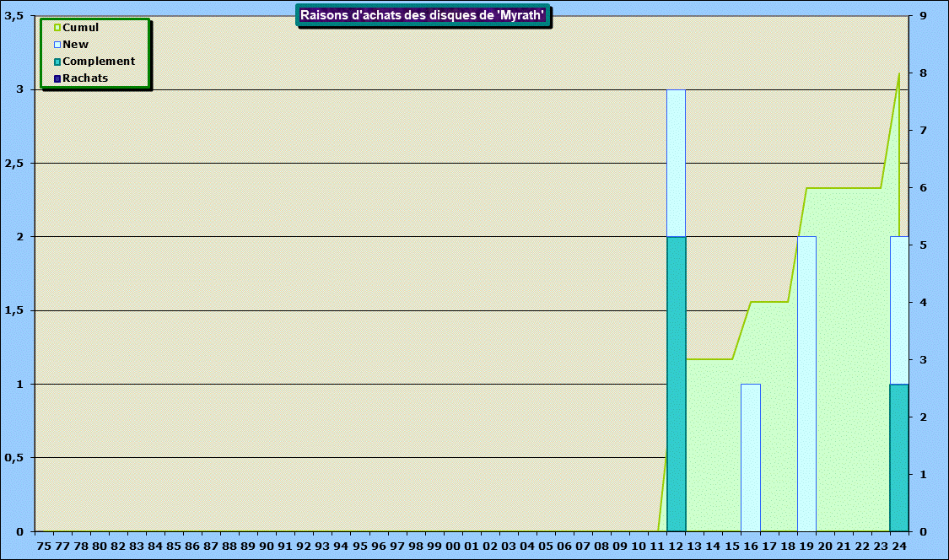The width and height of the screenshot is (949, 560).
Task: Click left axis value 3,5
Action: (14, 16)
